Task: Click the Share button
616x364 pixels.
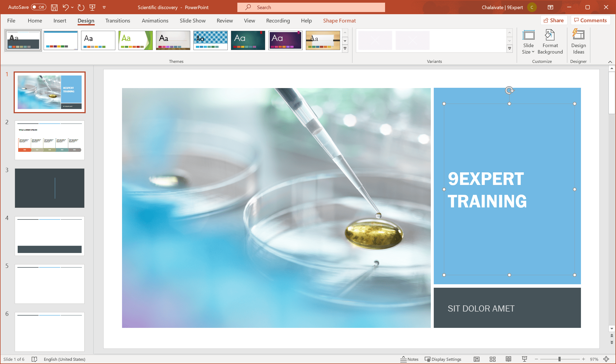Action: (554, 20)
